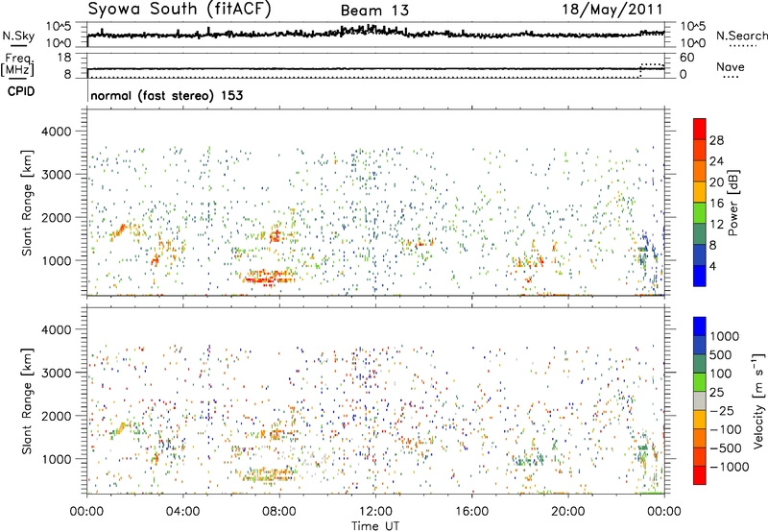
Task: Click the '08:00' time axis tick label
Action: [x=279, y=511]
